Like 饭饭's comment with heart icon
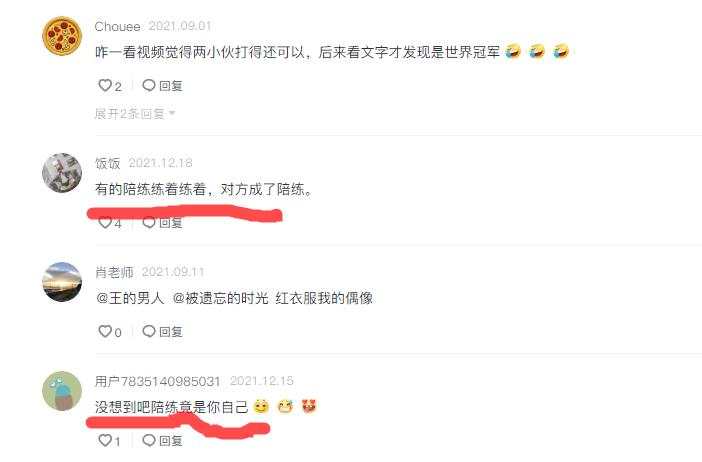This screenshot has width=702, height=462. [104, 222]
